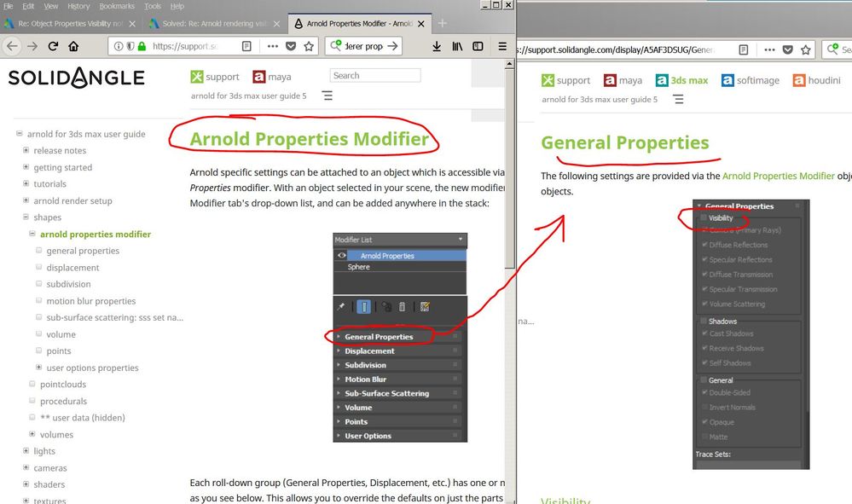Viewport: 852px width, 504px height.
Task: Open the Firefox hamburger menu
Action: click(x=502, y=46)
